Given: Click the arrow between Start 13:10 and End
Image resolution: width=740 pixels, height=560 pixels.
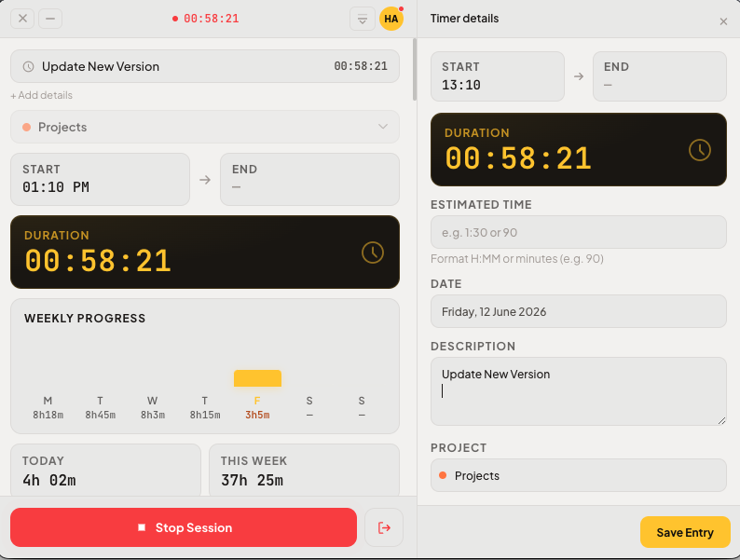Looking at the screenshot, I should click(579, 76).
